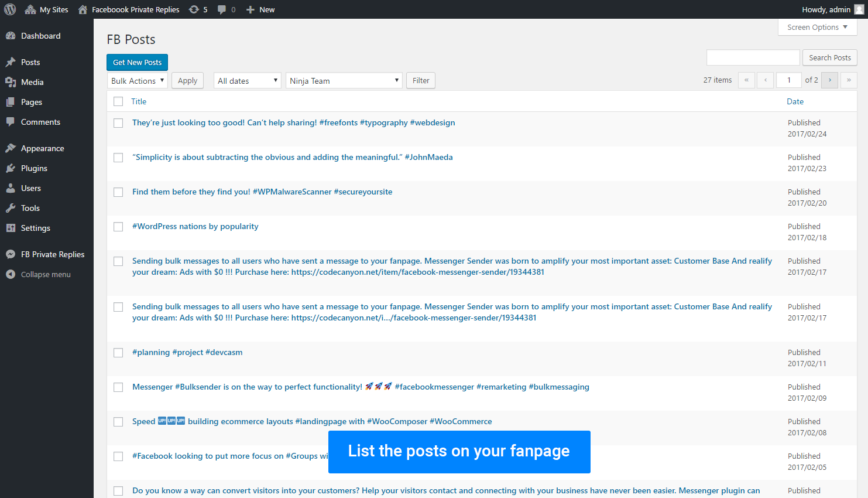
Task: Sort posts by the Title column header
Action: click(139, 101)
